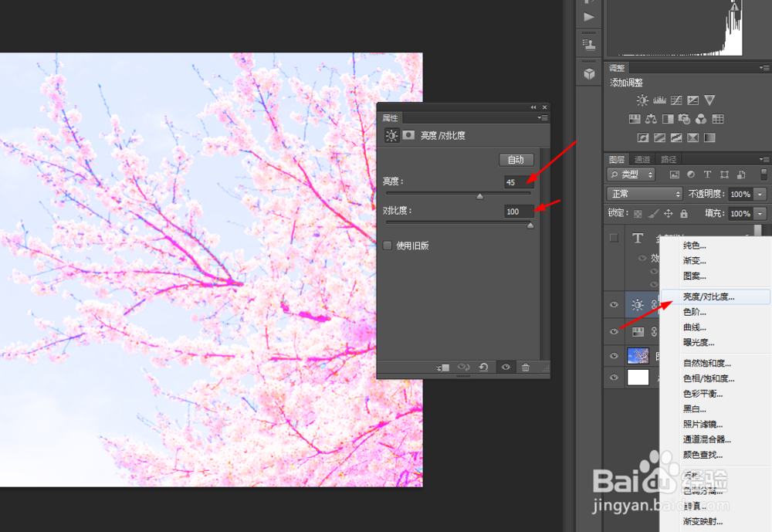Toggle lock all padlock icon
The height and width of the screenshot is (532, 772).
pyautogui.click(x=684, y=214)
